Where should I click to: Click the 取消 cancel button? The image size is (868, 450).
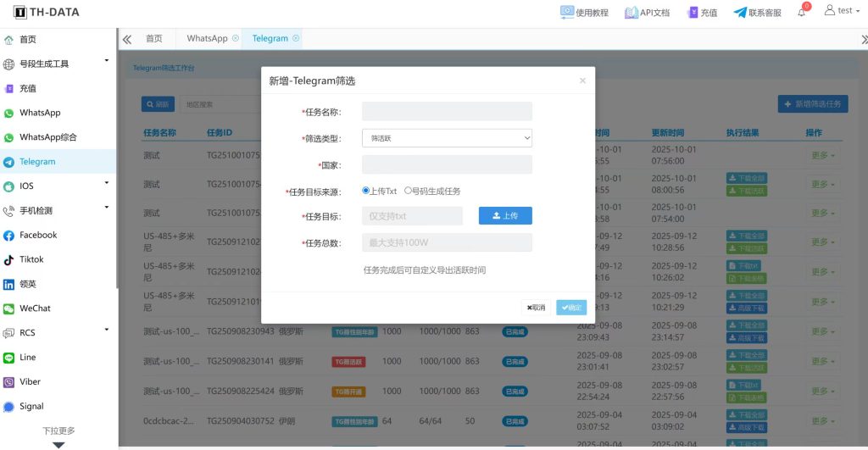pos(536,307)
